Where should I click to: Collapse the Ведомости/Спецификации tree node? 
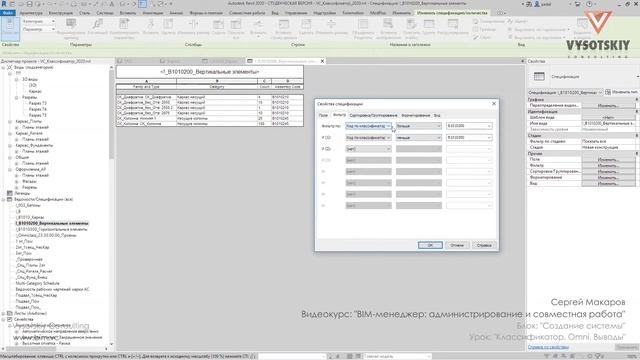point(4,200)
